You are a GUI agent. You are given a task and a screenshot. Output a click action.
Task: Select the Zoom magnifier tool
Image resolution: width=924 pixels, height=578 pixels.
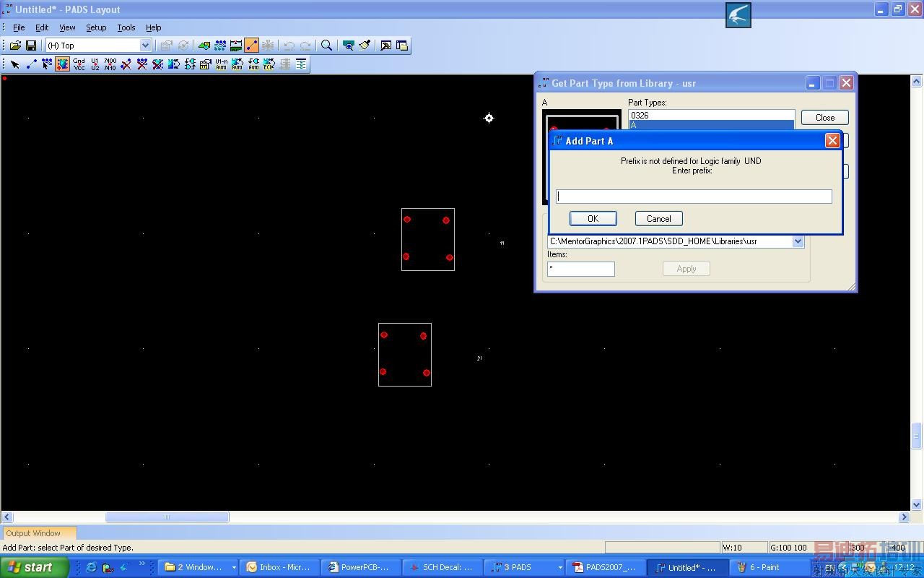tap(326, 46)
